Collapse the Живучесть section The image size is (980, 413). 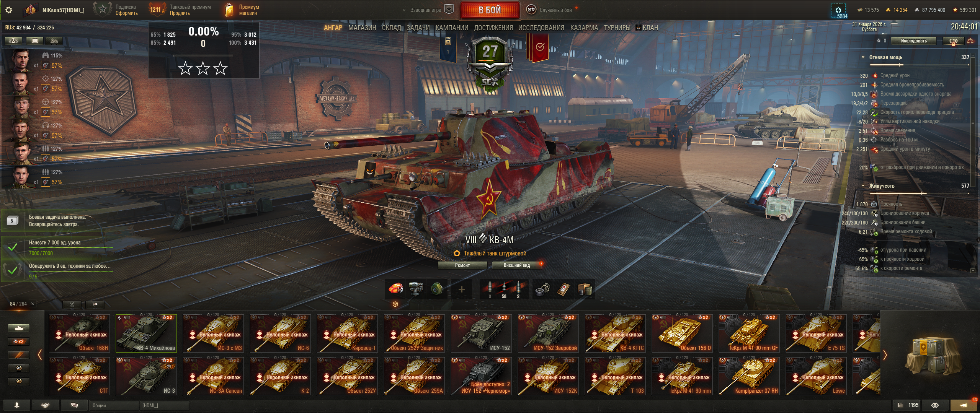coord(863,186)
